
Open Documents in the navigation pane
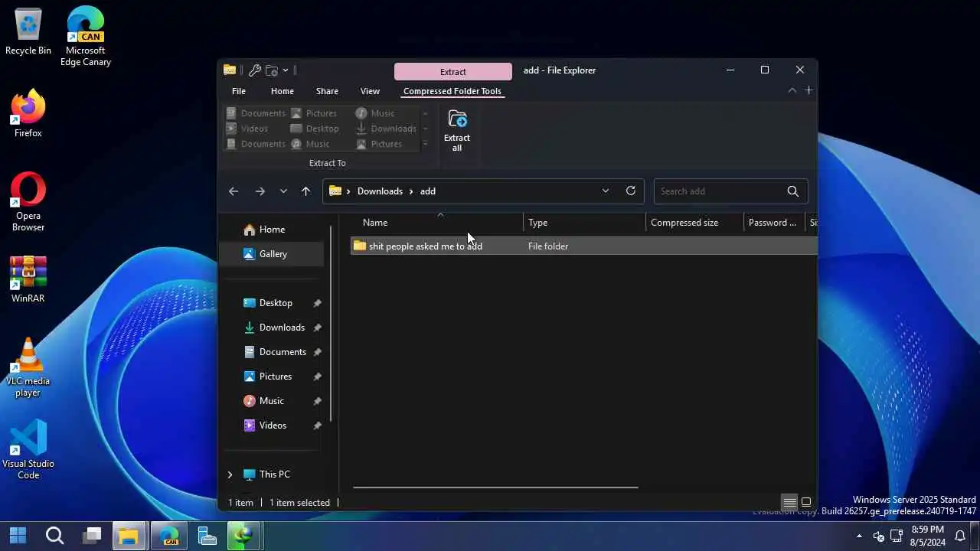click(283, 352)
